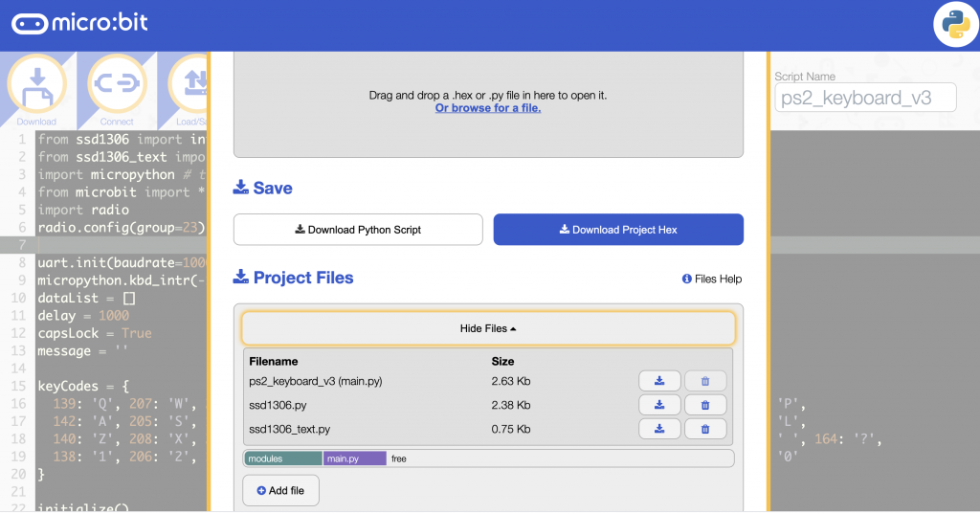Click code line "message = ''"
980x514 pixels.
coord(82,350)
